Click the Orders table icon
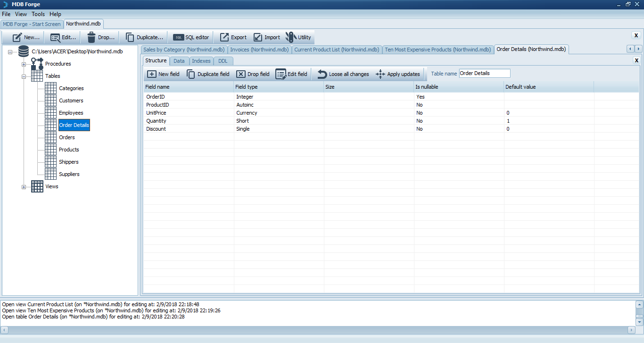 point(51,137)
